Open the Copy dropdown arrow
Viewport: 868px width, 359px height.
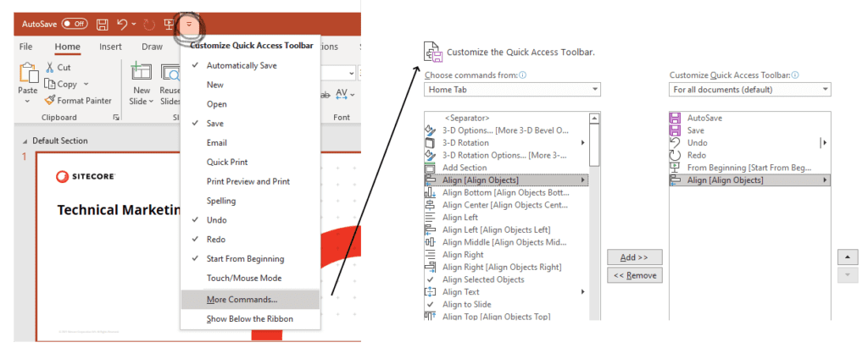(x=86, y=84)
